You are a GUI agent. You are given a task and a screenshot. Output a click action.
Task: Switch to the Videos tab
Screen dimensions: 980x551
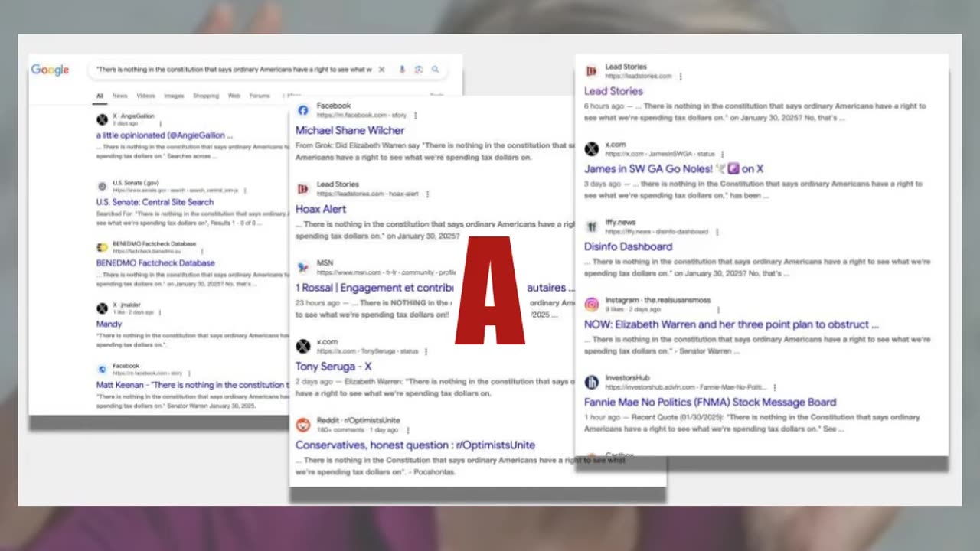(146, 96)
